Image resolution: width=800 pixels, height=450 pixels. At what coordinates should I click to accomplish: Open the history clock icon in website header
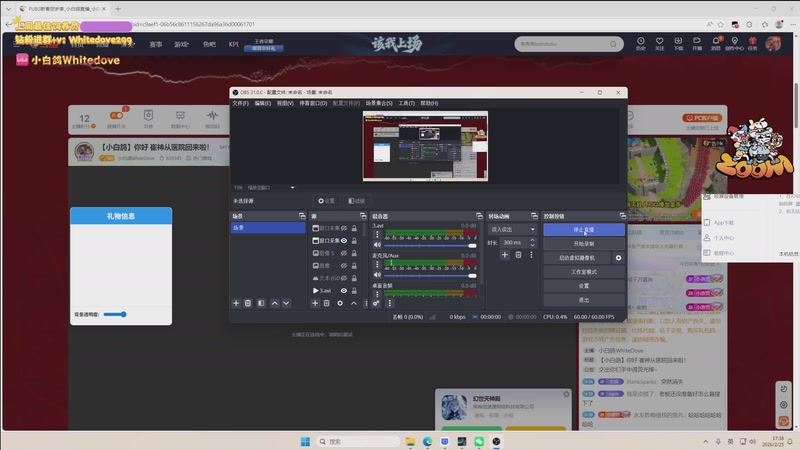[x=641, y=43]
